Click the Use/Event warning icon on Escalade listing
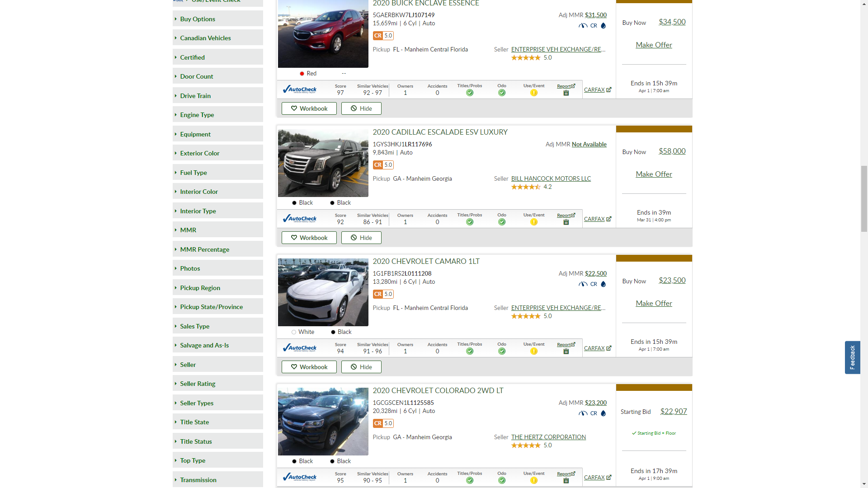Viewport: 868px width, 488px height. (x=534, y=222)
